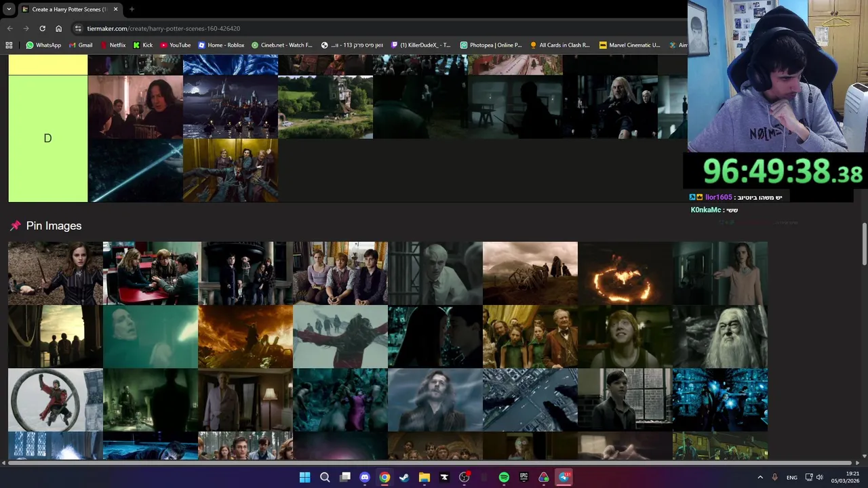Open the KillerDudeX Twitch bookmark
This screenshot has width=868, height=488.
click(x=421, y=45)
